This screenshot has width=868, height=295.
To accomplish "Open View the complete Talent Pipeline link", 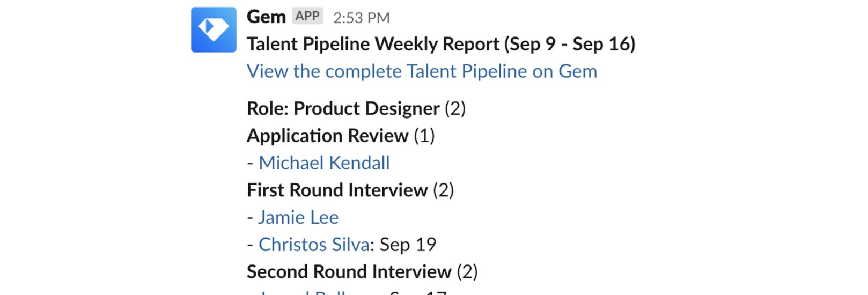I will (422, 71).
